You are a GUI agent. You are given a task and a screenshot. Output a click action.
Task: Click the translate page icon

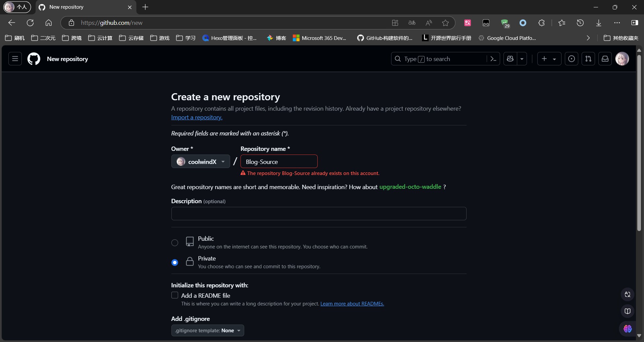tap(412, 23)
